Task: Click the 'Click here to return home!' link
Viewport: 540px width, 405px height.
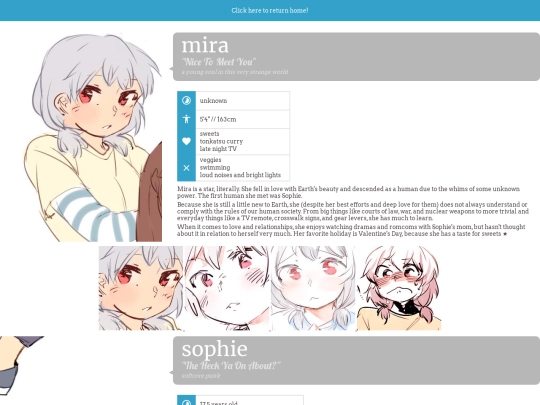Action: point(270,10)
